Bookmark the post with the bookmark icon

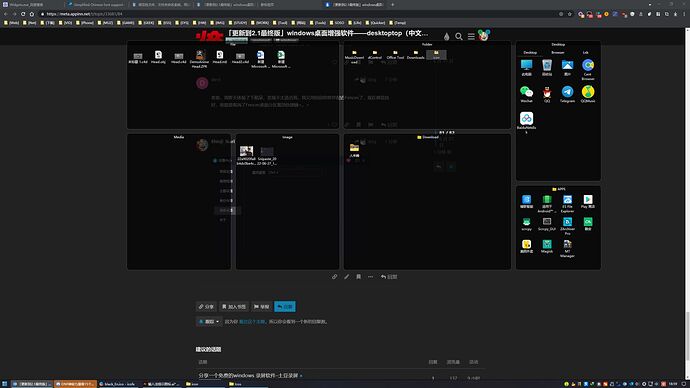point(358,277)
